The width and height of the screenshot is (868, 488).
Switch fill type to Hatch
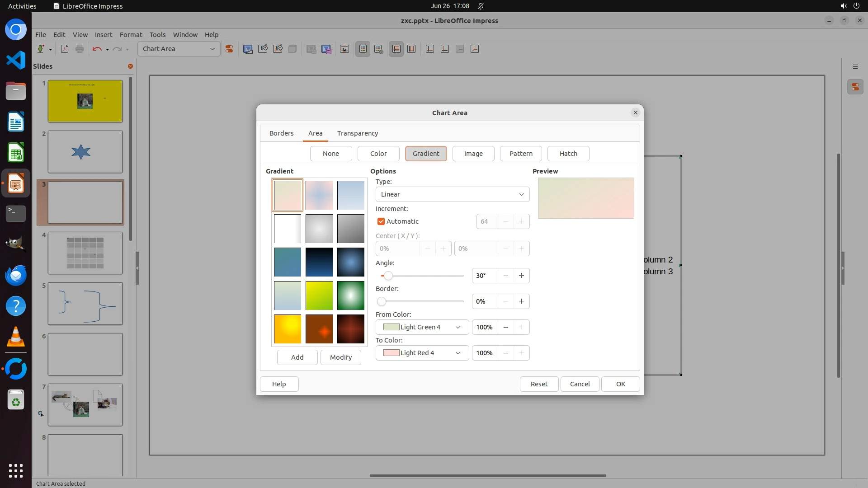click(x=568, y=154)
